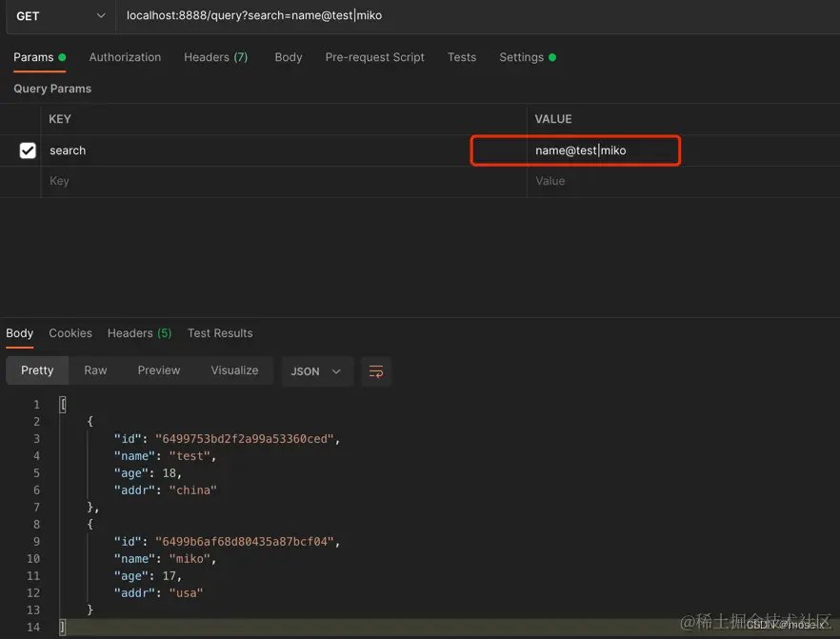Click the "usa" addr value

pos(186,593)
